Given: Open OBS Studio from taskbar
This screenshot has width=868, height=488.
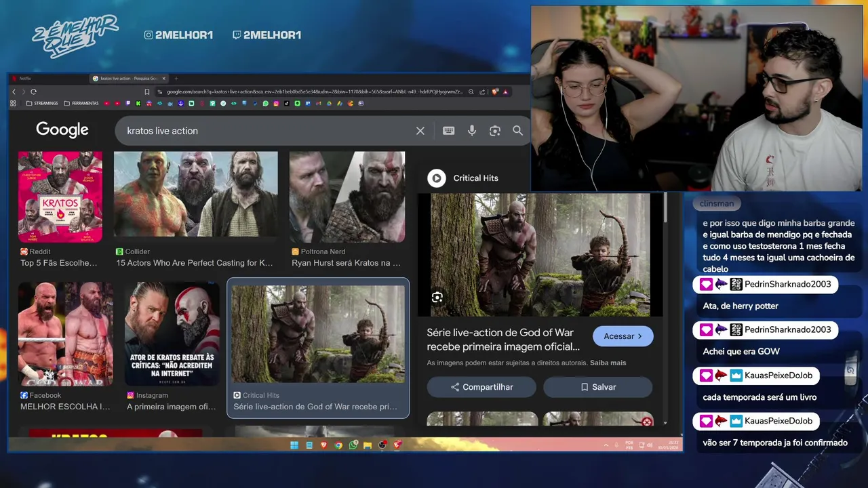Looking at the screenshot, I should pyautogui.click(x=382, y=445).
